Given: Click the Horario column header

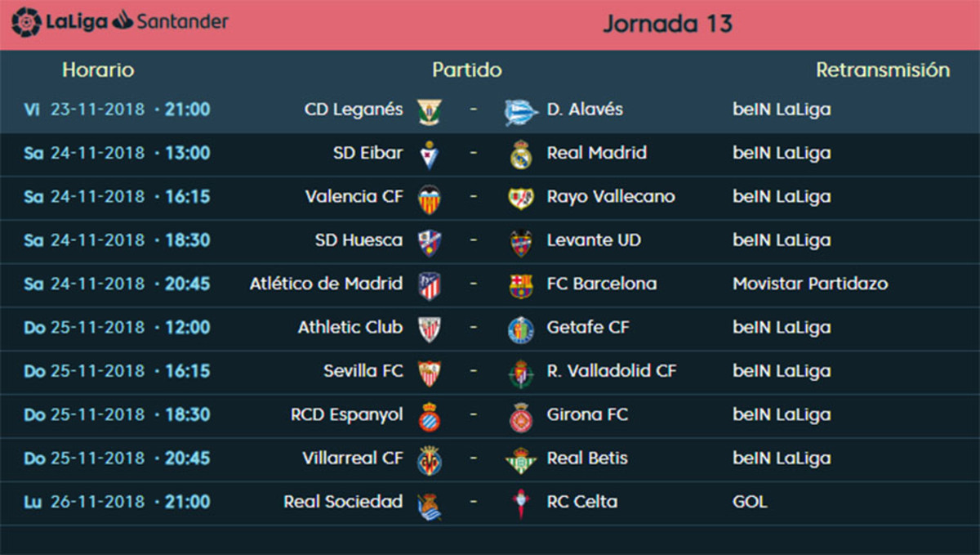Looking at the screenshot, I should 98,70.
